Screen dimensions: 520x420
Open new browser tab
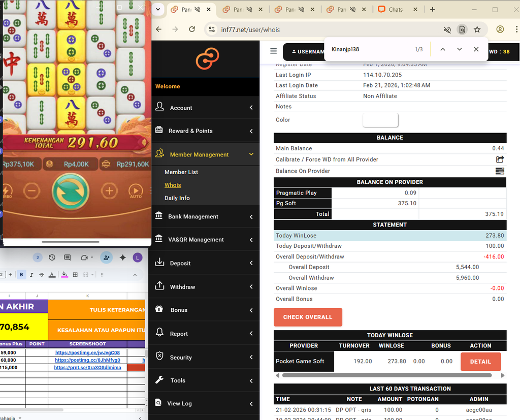tap(432, 9)
